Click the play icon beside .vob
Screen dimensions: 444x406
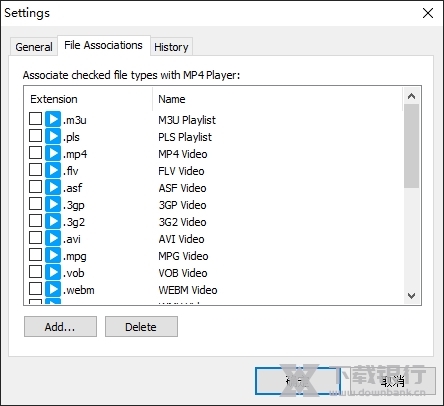53,272
